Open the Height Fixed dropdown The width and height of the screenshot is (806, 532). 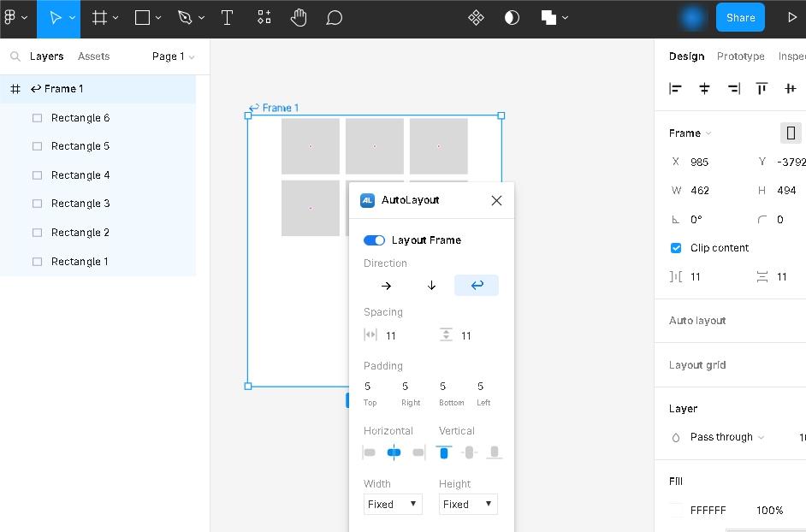tap(468, 505)
